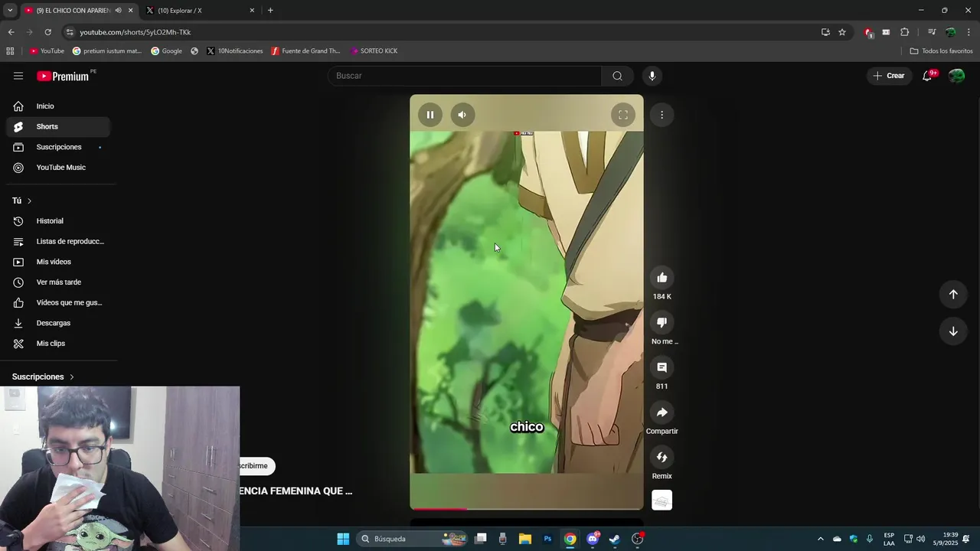Open the YouTube bookmark

pyautogui.click(x=47, y=51)
